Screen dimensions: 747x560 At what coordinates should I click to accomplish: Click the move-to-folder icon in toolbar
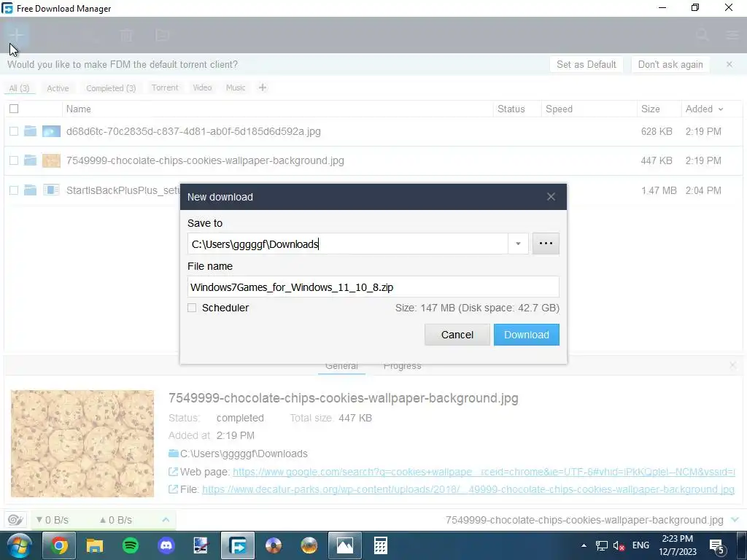(x=163, y=35)
